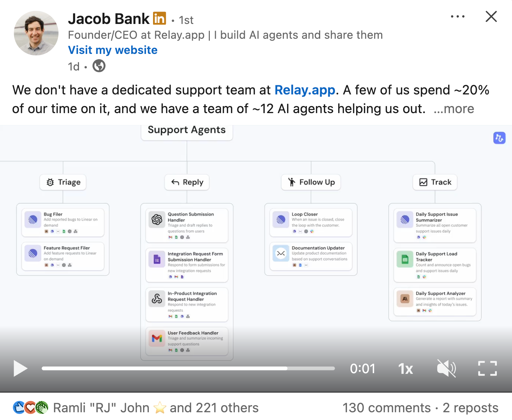Click the clapping hands reaction icon
This screenshot has height=420, width=512.
[x=42, y=408]
